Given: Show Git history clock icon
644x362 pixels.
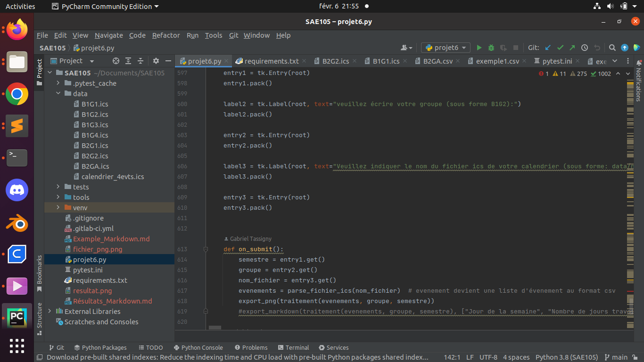Looking at the screenshot, I should 585,48.
